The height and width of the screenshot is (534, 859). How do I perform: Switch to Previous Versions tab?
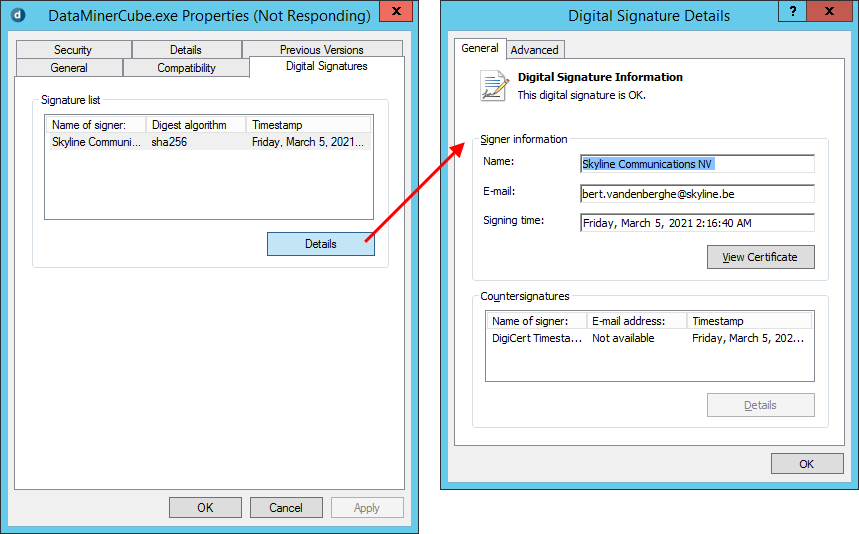point(322,49)
